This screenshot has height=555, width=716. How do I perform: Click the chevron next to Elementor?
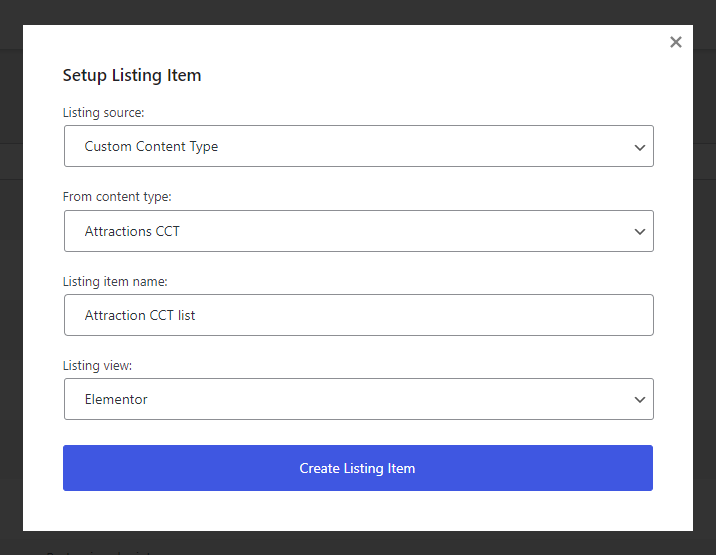coord(640,400)
